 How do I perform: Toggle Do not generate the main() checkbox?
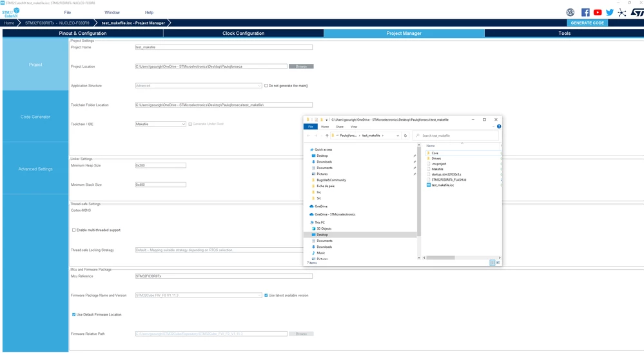tap(266, 85)
